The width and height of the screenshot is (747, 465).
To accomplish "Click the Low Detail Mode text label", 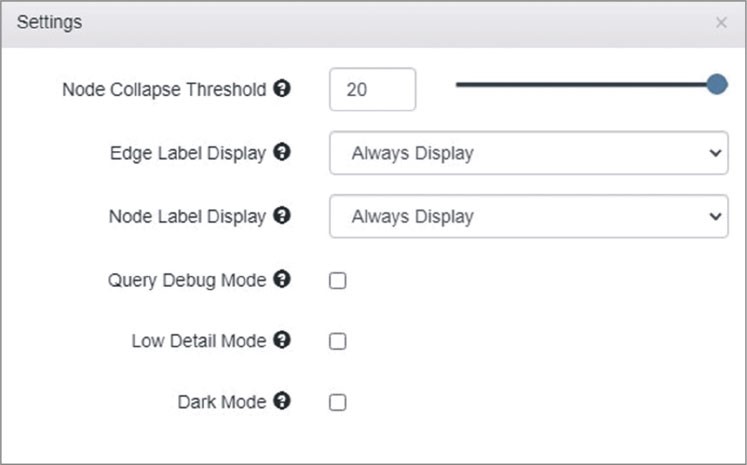I will click(199, 341).
